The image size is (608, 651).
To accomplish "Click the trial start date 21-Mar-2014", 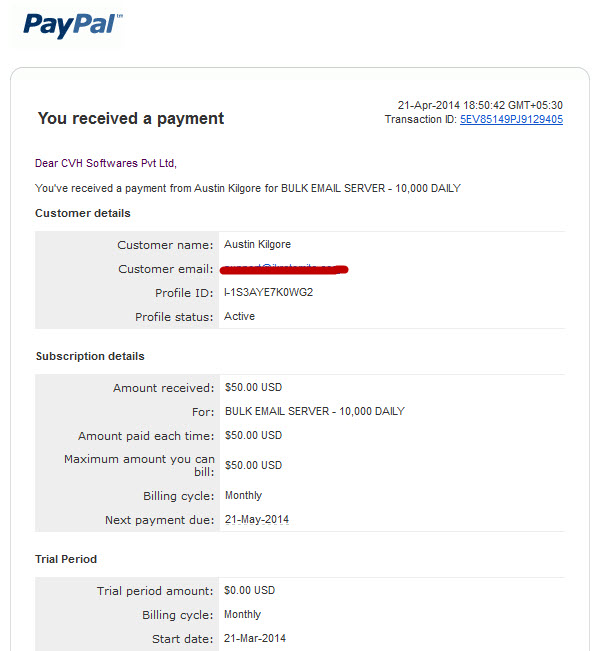I will pos(255,639).
